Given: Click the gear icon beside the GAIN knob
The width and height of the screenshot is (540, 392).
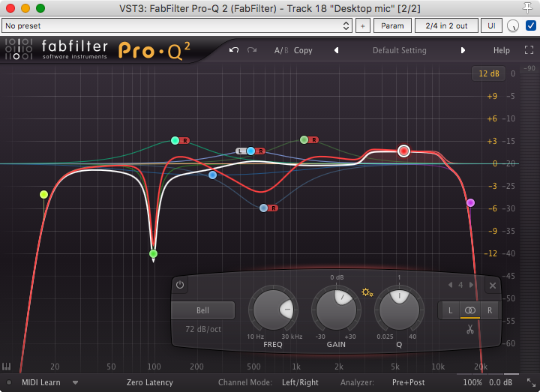Looking at the screenshot, I should point(367,292).
